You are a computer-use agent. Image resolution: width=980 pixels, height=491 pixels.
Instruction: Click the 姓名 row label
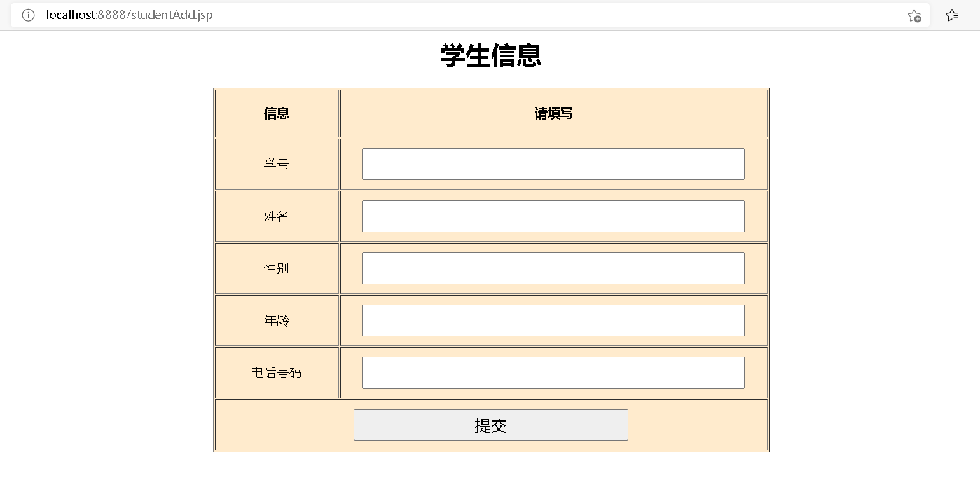click(276, 216)
